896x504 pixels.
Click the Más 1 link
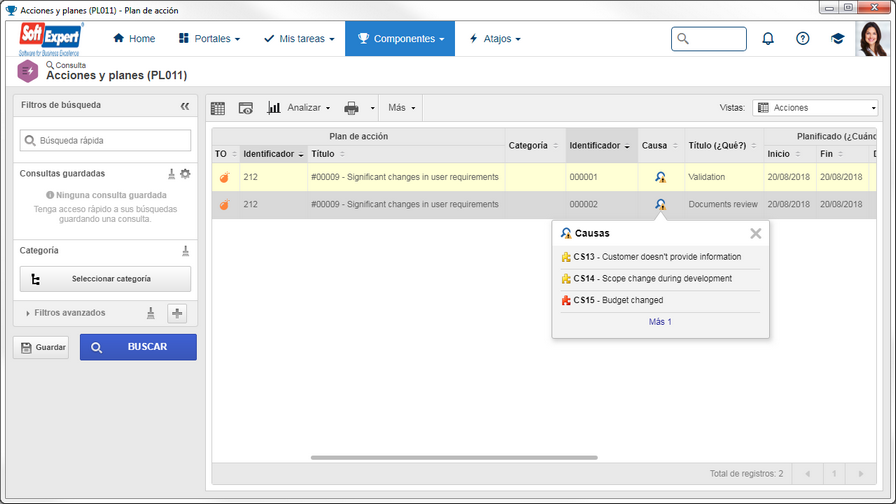click(660, 322)
